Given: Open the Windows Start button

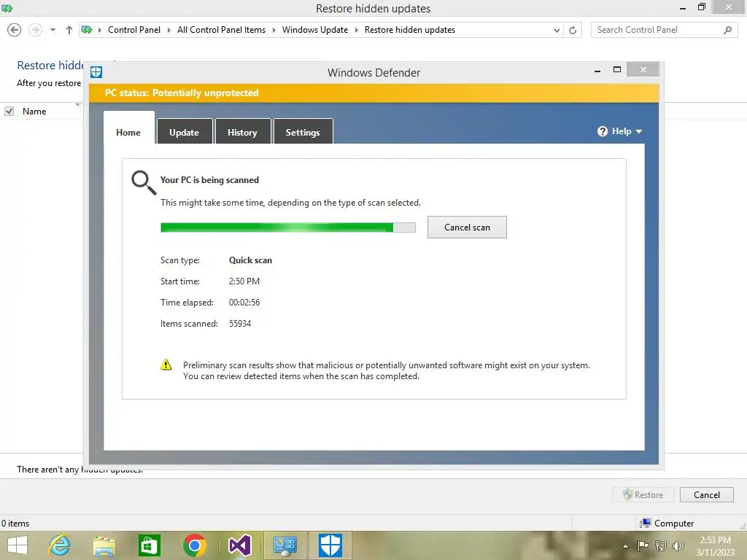Looking at the screenshot, I should point(18,545).
